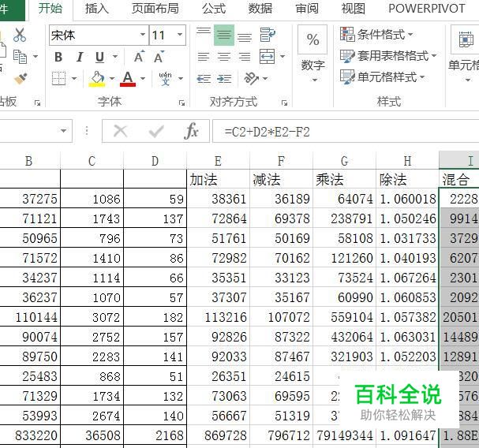Click the wén phonetic guide icon
The image size is (479, 448).
(x=165, y=79)
